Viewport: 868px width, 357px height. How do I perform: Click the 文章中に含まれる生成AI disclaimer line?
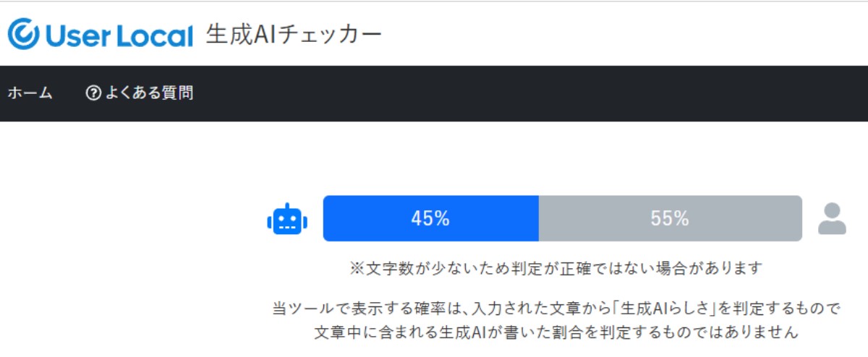(x=556, y=332)
